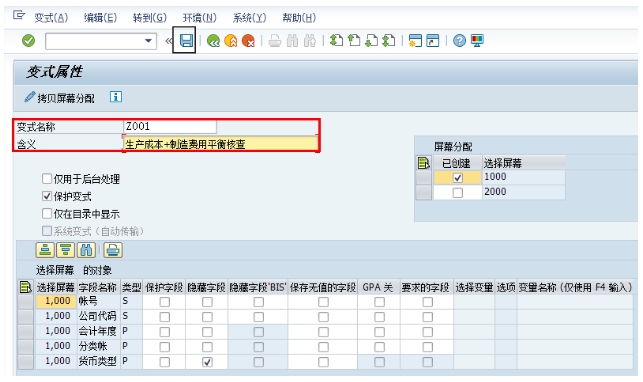Click the Generate Shortcut icon

point(433,41)
